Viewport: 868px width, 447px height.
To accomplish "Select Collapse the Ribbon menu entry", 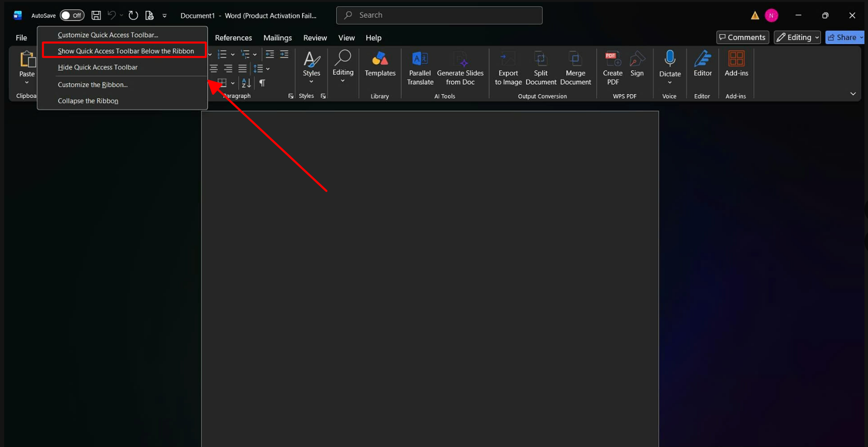I will [88, 101].
